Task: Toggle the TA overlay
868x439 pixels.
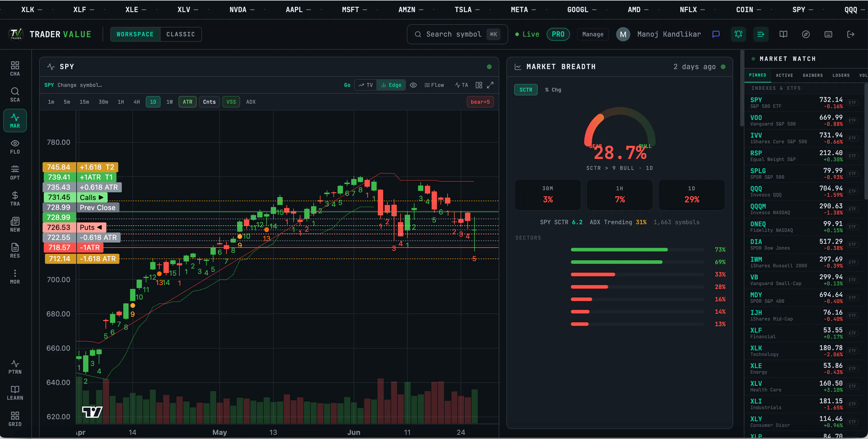Action: 461,85
